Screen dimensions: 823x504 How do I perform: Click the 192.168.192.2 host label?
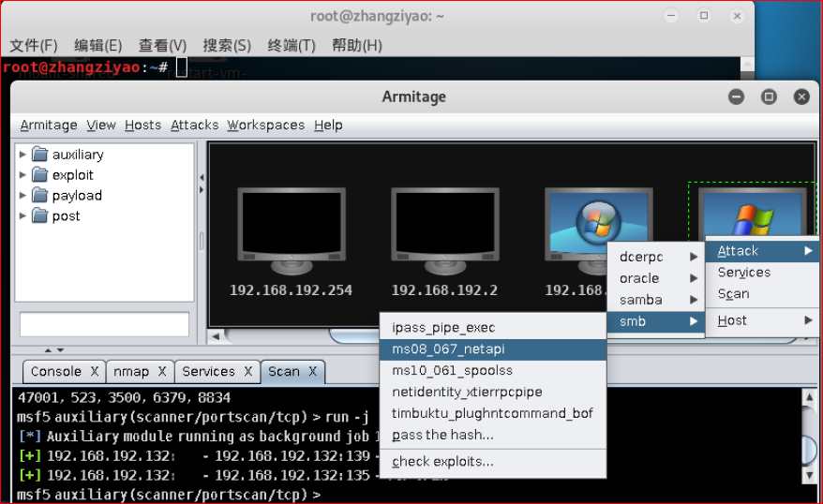444,290
